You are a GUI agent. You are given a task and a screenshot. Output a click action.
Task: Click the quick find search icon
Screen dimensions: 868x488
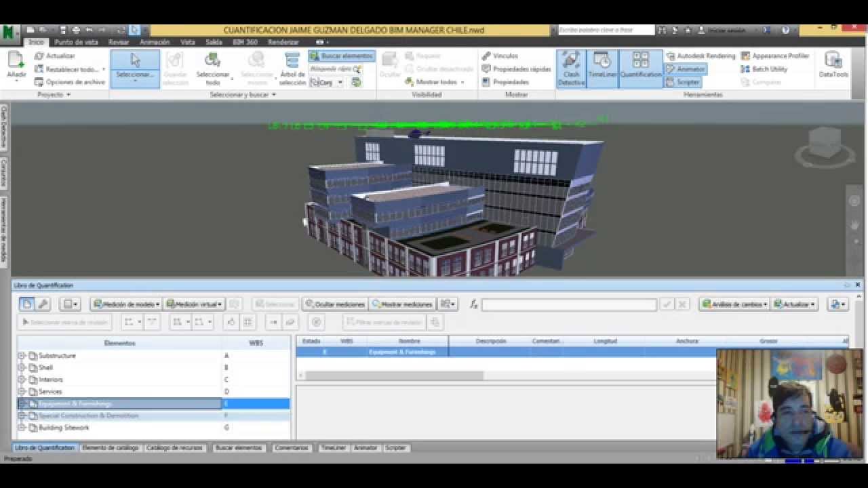pyautogui.click(x=357, y=69)
